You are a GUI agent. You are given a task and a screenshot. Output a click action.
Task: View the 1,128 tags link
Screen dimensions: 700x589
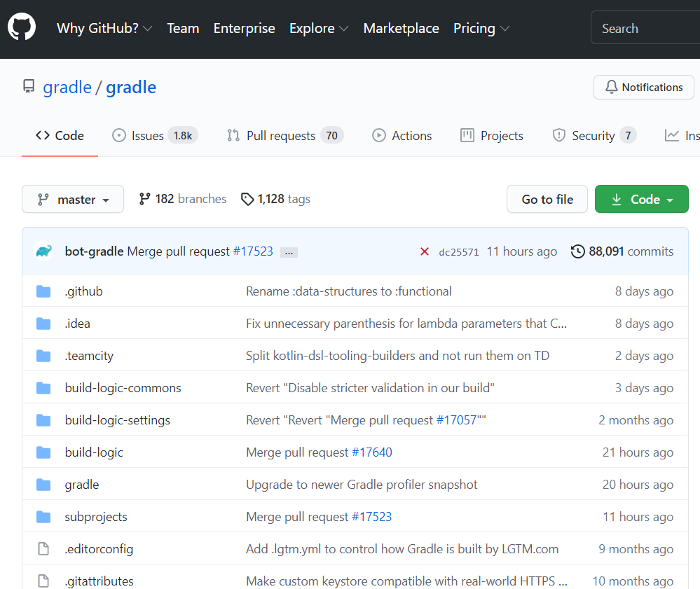point(275,199)
